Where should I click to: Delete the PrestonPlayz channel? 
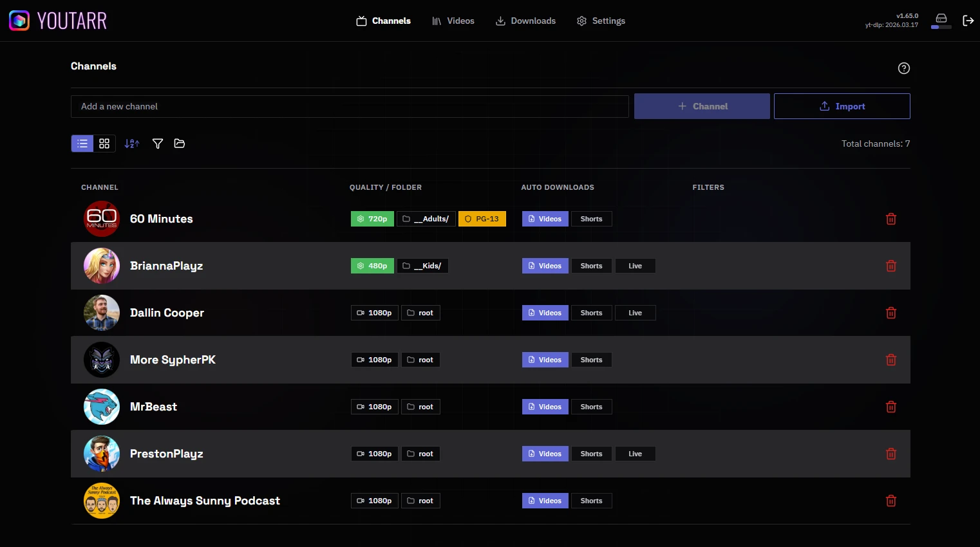point(891,454)
